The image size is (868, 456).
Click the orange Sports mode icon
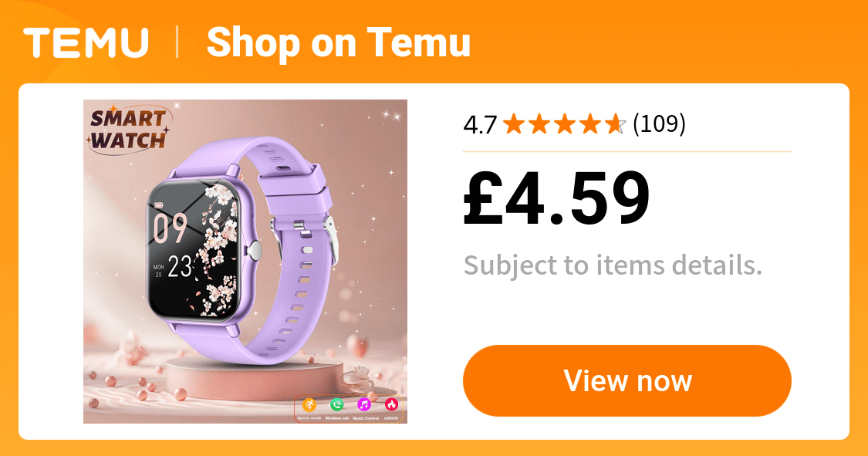click(x=309, y=405)
